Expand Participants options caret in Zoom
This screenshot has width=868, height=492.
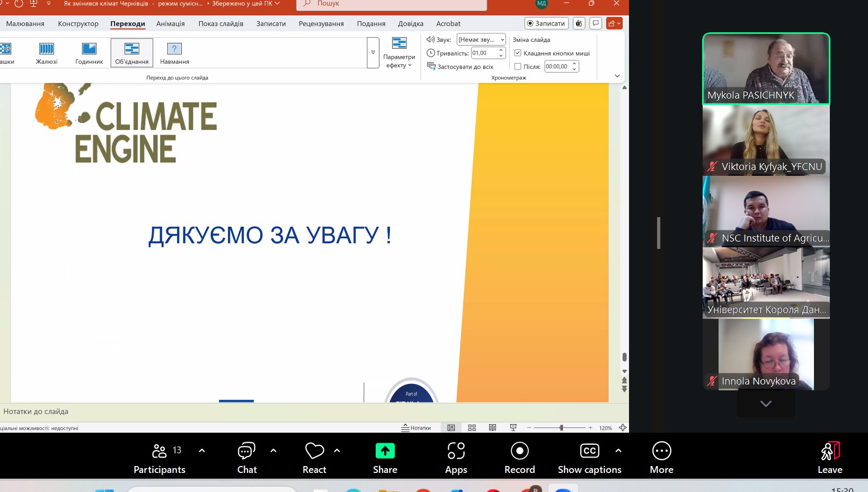tap(202, 451)
